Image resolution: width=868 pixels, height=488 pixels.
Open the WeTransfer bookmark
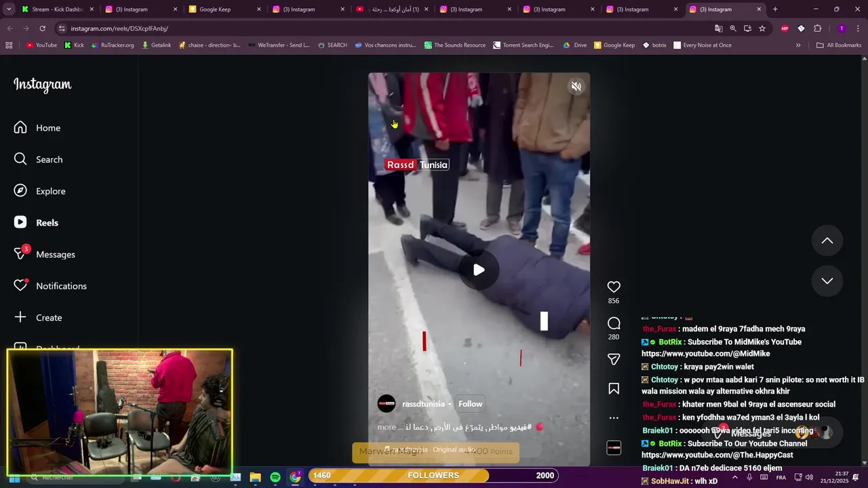coord(279,45)
